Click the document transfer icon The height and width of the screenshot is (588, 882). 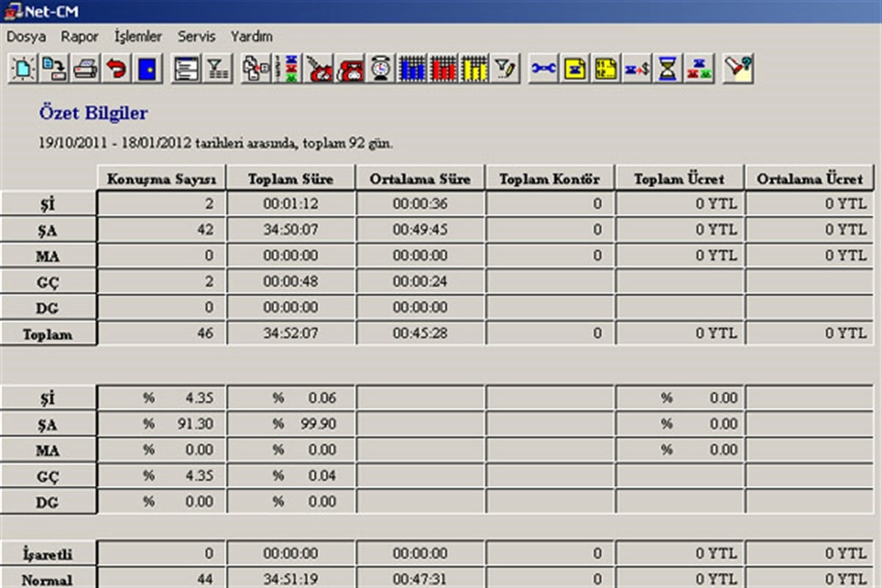[257, 69]
